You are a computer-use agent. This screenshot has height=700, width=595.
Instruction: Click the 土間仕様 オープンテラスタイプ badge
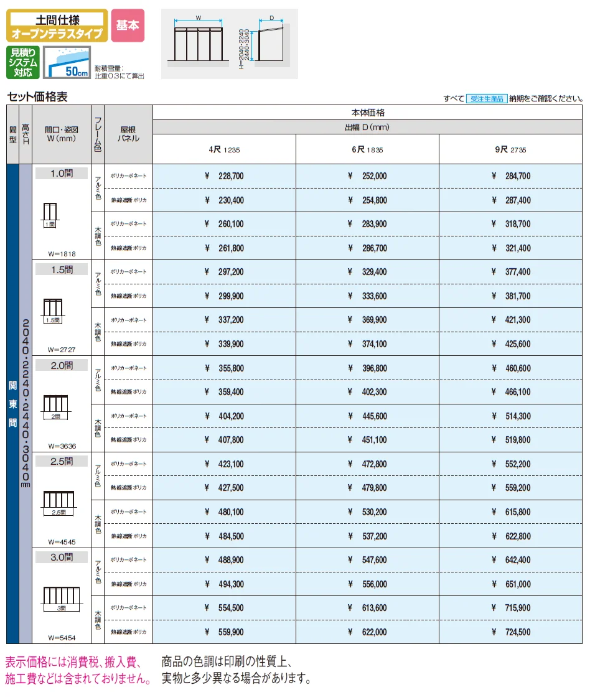[57, 26]
